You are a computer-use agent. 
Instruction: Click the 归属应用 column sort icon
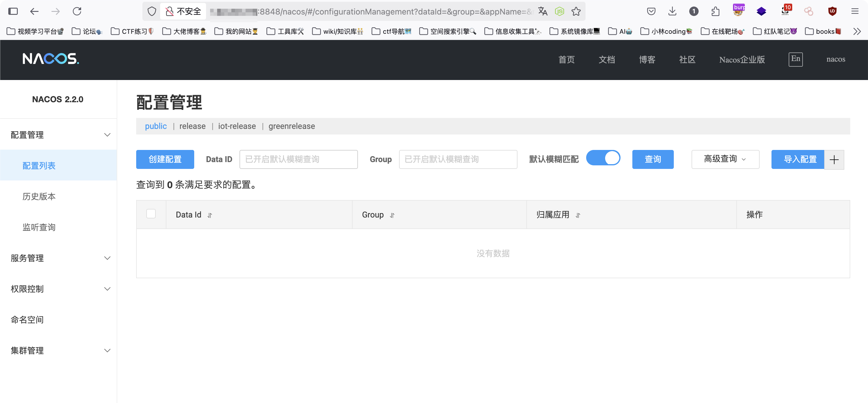[x=578, y=215]
